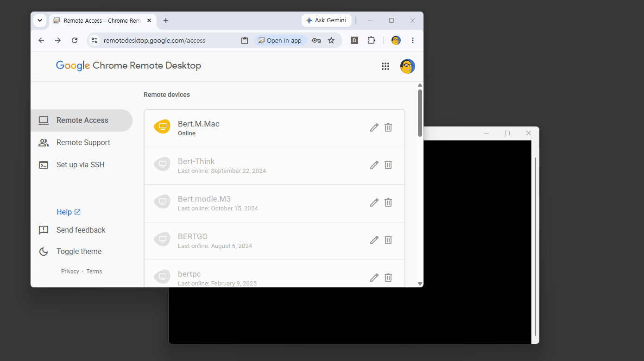The width and height of the screenshot is (644, 361).
Task: Open the Help link
Action: point(69,212)
